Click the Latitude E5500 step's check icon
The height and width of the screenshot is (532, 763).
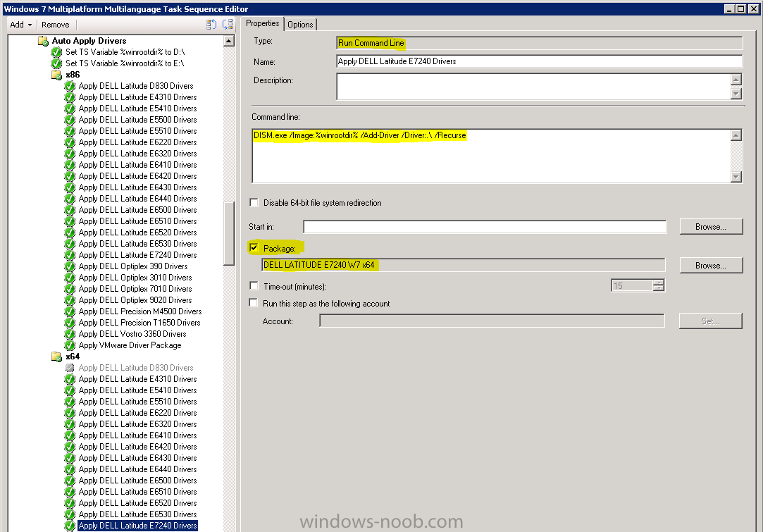(x=70, y=120)
